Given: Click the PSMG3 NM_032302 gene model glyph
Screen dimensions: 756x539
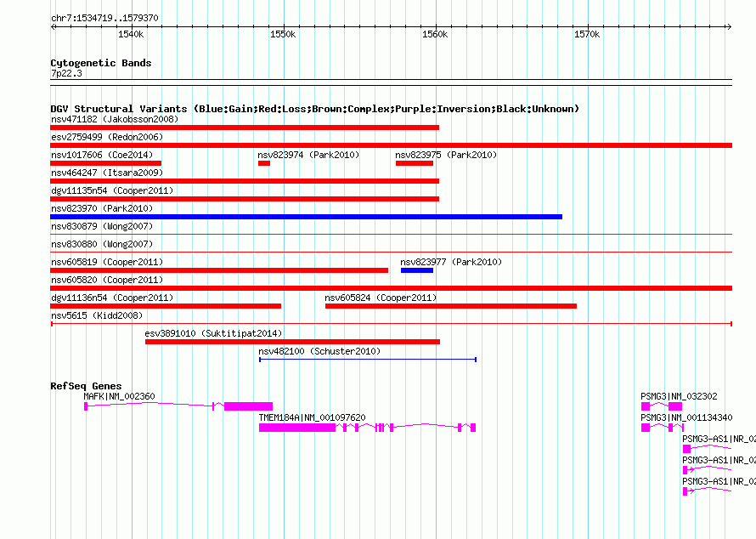Looking at the screenshot, I should [x=662, y=406].
